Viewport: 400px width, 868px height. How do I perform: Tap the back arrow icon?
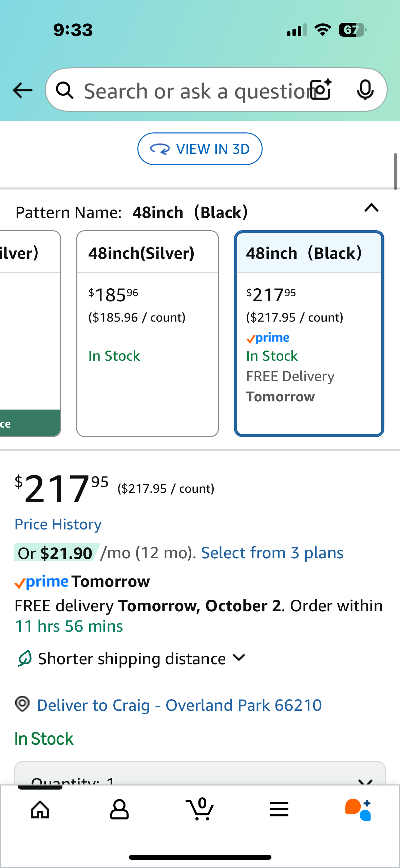click(x=22, y=90)
